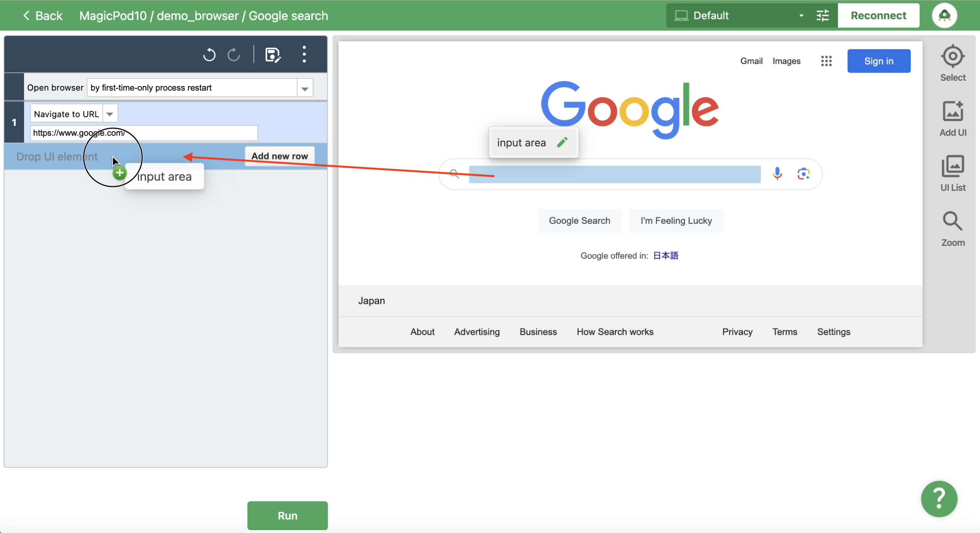Open the UI List panel
The width and height of the screenshot is (980, 533).
[x=953, y=174]
